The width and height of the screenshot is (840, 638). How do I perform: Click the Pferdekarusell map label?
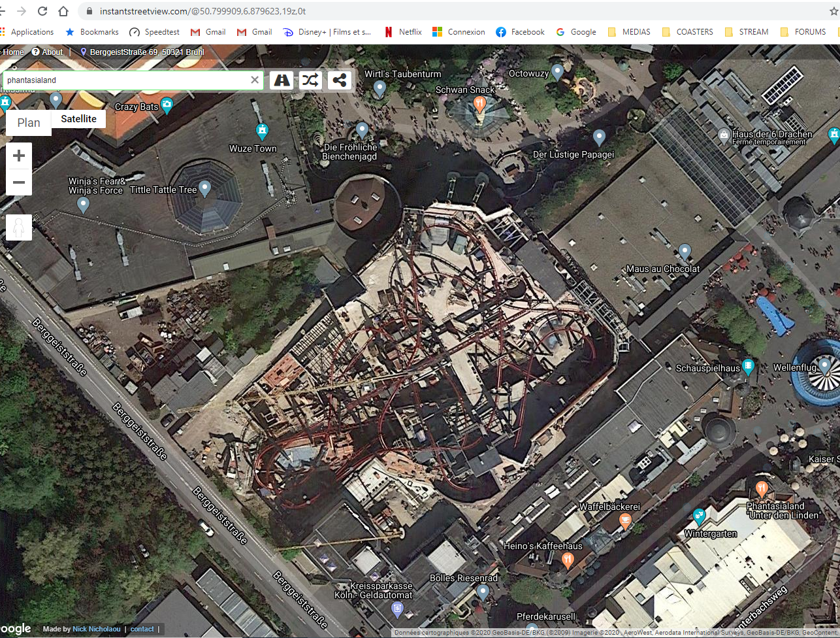pos(546,616)
